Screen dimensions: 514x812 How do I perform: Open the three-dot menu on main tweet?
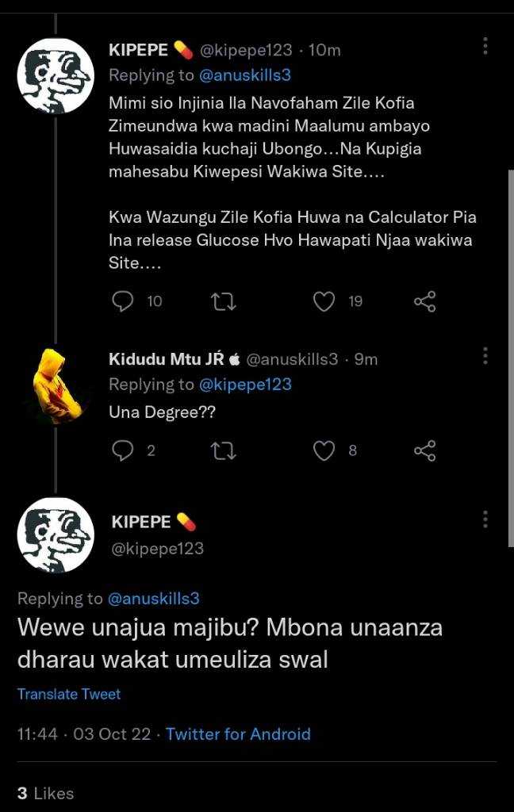tap(485, 519)
